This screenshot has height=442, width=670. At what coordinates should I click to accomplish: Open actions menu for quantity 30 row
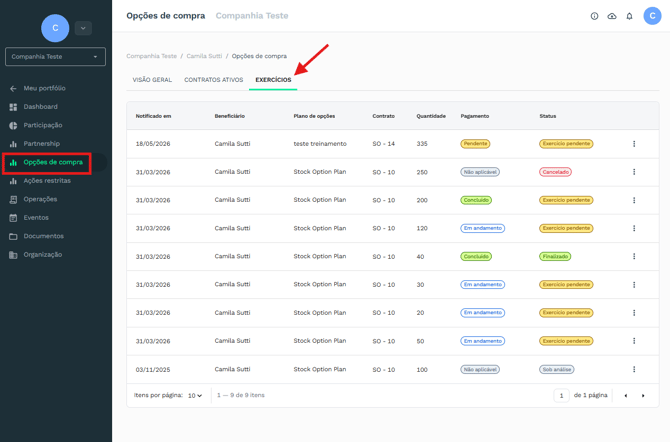634,285
